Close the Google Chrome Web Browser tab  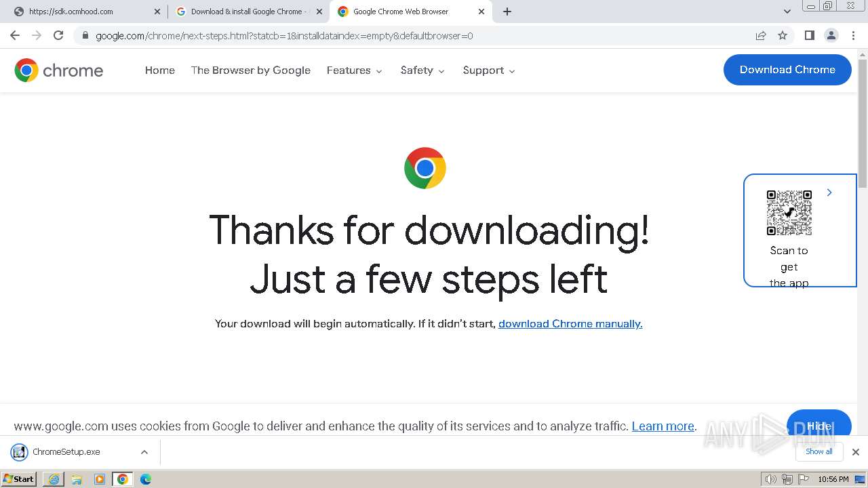[x=481, y=12]
